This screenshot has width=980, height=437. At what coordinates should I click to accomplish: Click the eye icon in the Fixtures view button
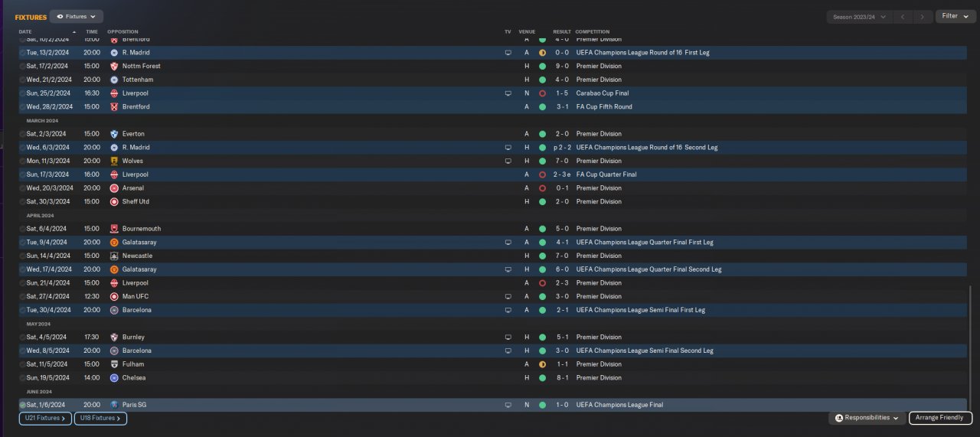click(x=60, y=16)
